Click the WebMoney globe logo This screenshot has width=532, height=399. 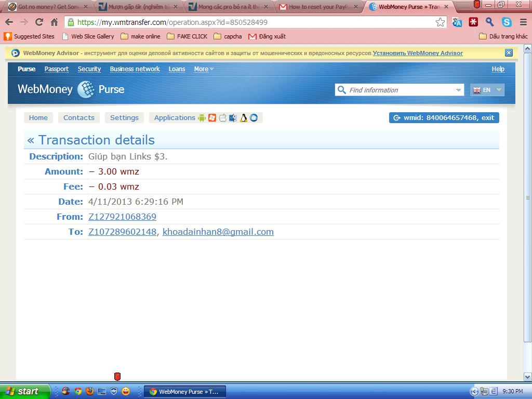coord(86,89)
